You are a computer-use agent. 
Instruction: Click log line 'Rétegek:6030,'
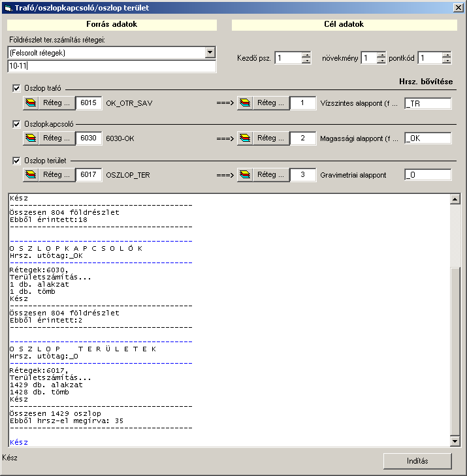point(39,270)
